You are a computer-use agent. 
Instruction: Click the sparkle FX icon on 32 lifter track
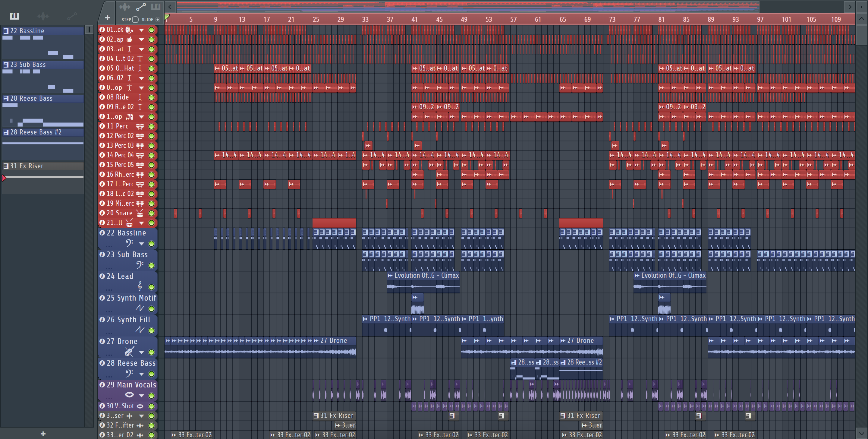click(x=140, y=425)
